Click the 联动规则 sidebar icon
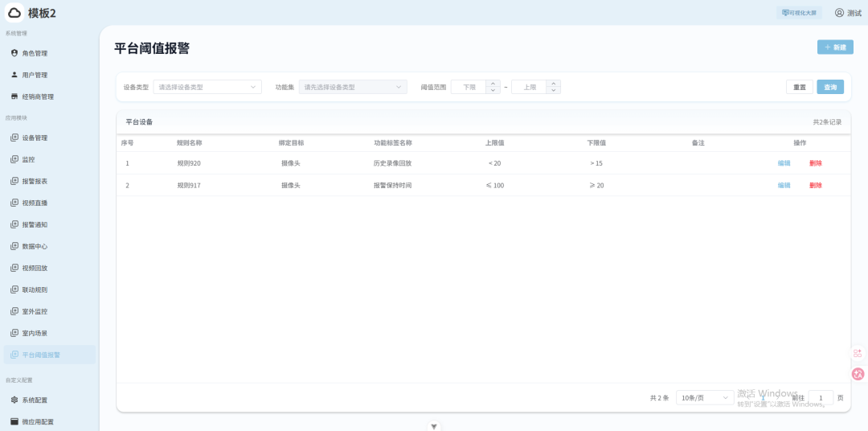 tap(14, 289)
